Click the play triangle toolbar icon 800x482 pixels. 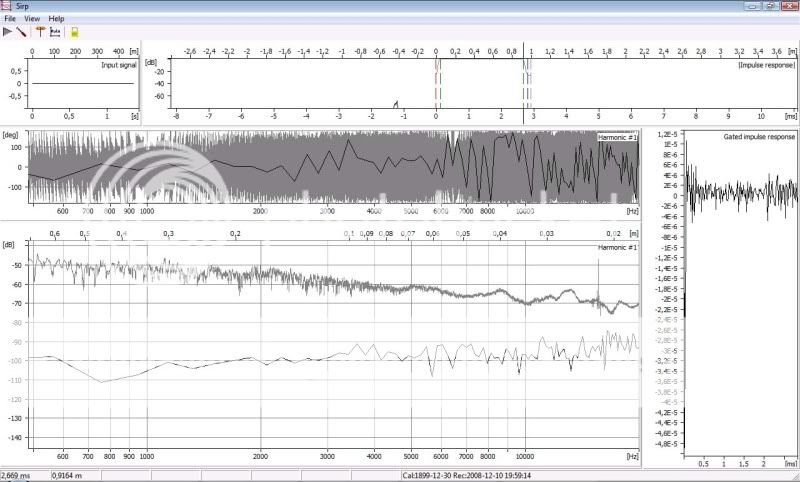coord(8,32)
